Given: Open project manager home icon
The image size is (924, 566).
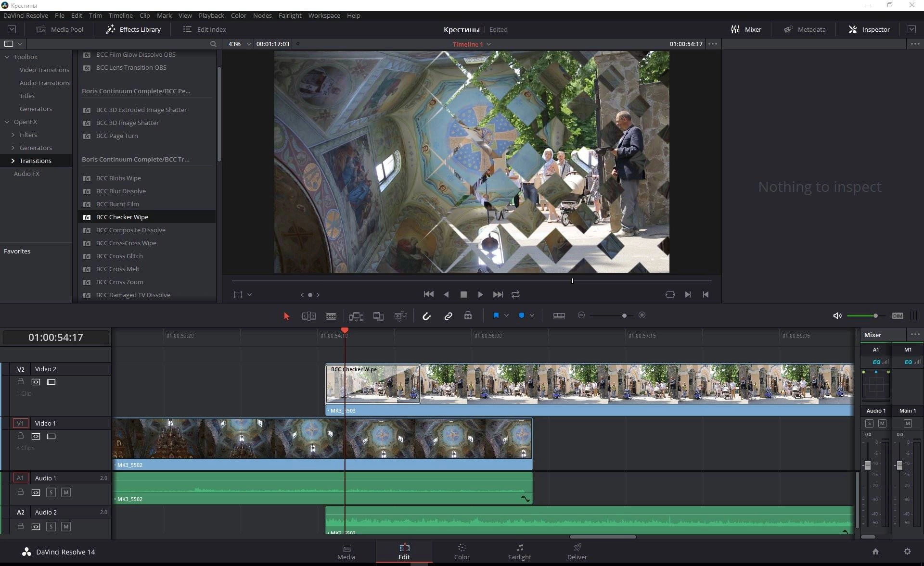Looking at the screenshot, I should [875, 552].
